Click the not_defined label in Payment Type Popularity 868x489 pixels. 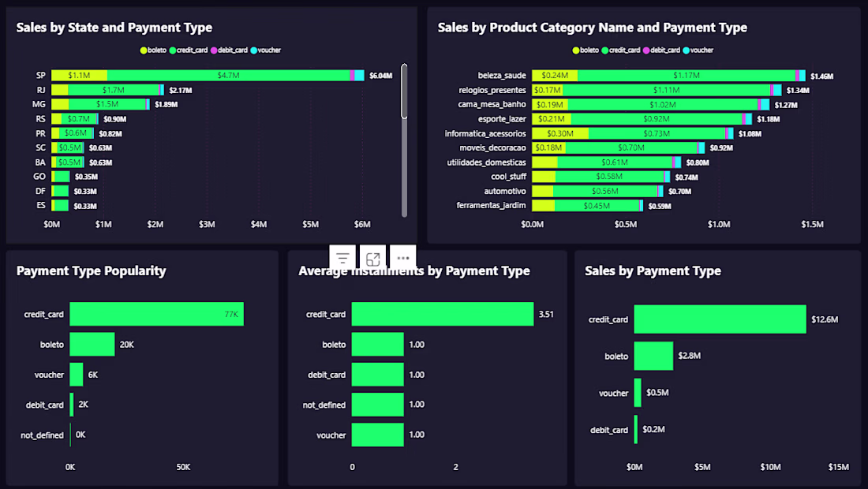[x=42, y=435]
